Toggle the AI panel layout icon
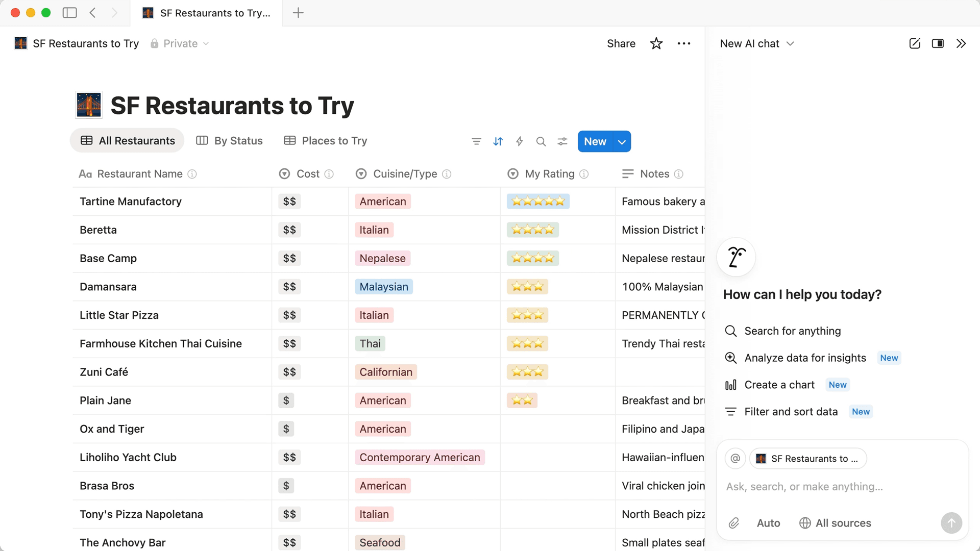This screenshot has width=980, height=551. tap(938, 43)
